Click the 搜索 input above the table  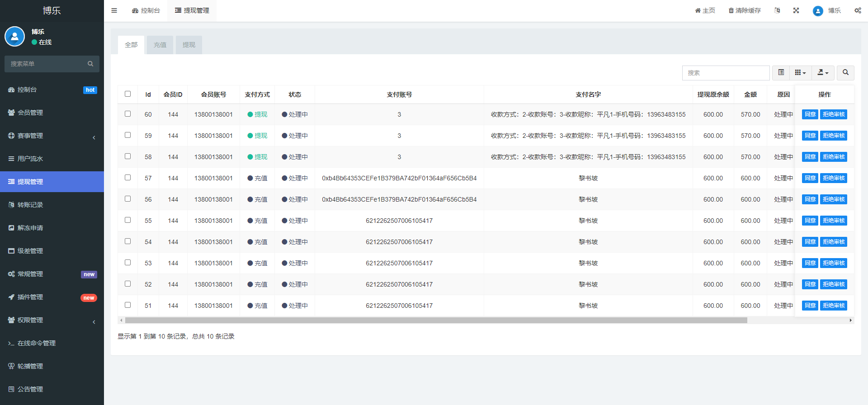[726, 73]
